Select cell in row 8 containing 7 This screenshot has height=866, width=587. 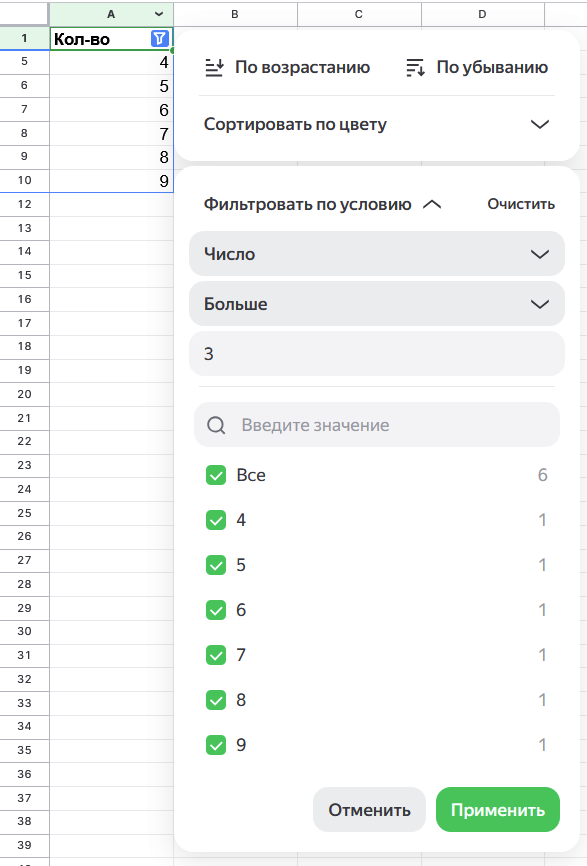[x=112, y=133]
